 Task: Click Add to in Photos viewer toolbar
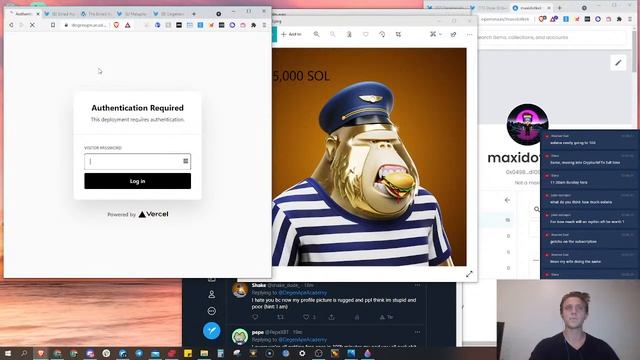tap(291, 34)
